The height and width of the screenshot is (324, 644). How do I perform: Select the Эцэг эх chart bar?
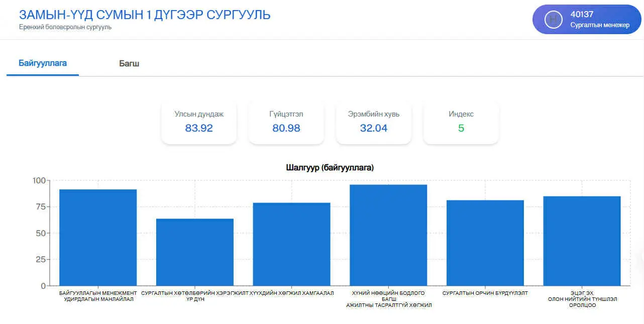582,241
